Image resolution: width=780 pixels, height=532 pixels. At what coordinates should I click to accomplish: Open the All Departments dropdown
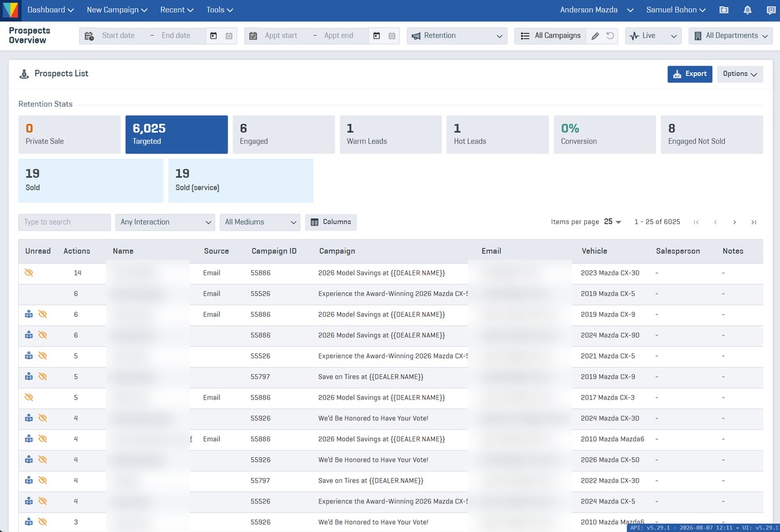(x=731, y=36)
